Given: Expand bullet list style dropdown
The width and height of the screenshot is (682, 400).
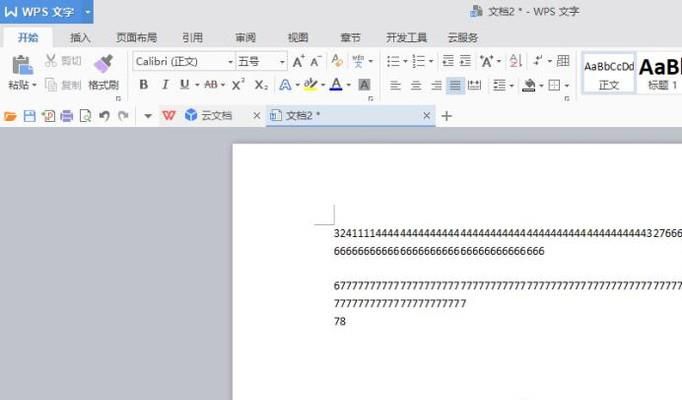Looking at the screenshot, I should pos(405,61).
